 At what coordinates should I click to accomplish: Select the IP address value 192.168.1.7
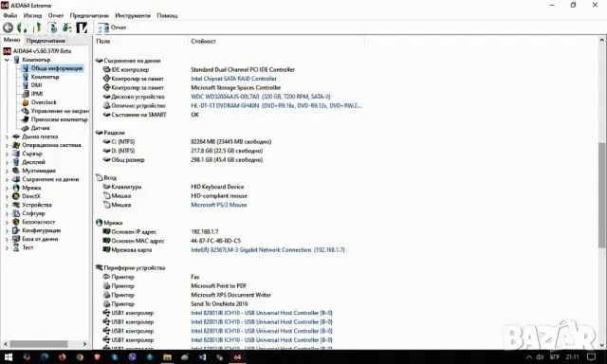205,231
